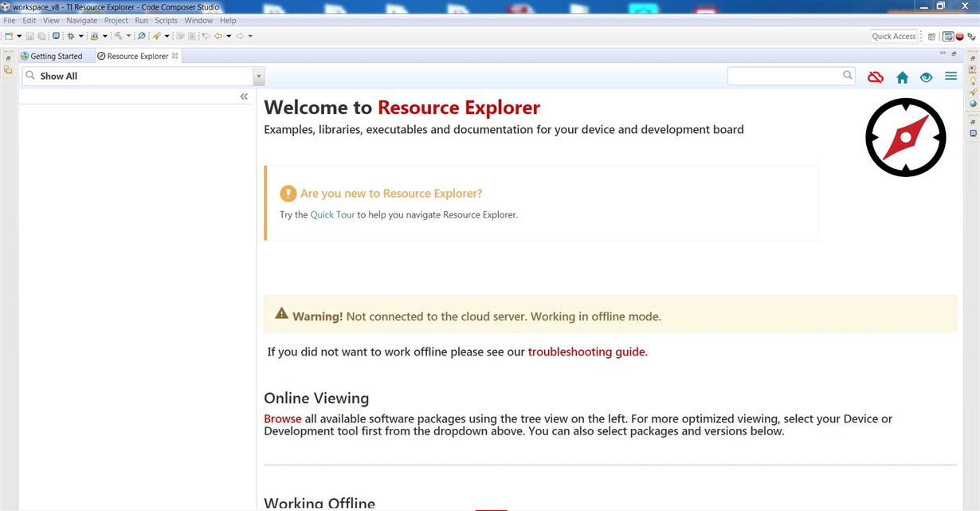The image size is (980, 511).
Task: Open the Edit menu
Action: pyautogui.click(x=29, y=21)
